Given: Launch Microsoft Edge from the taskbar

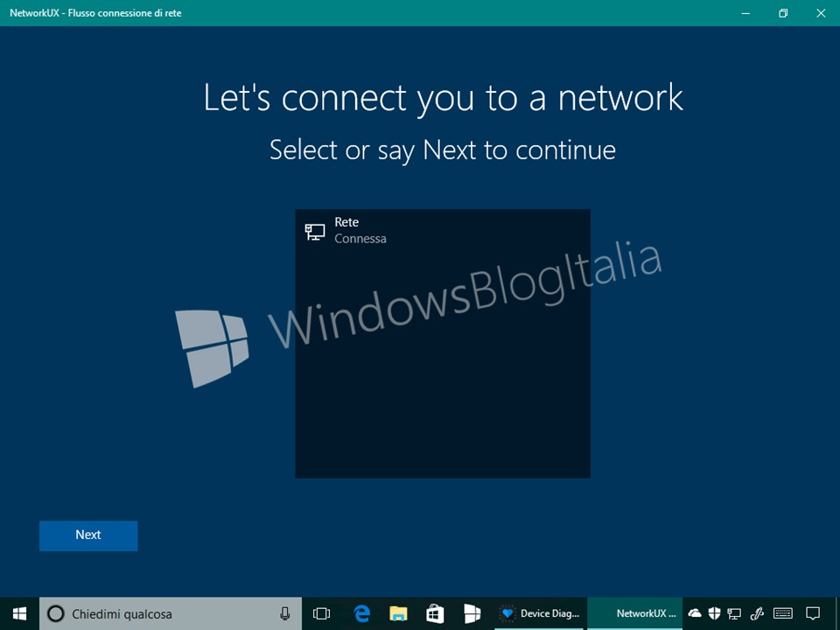Looking at the screenshot, I should pyautogui.click(x=362, y=613).
